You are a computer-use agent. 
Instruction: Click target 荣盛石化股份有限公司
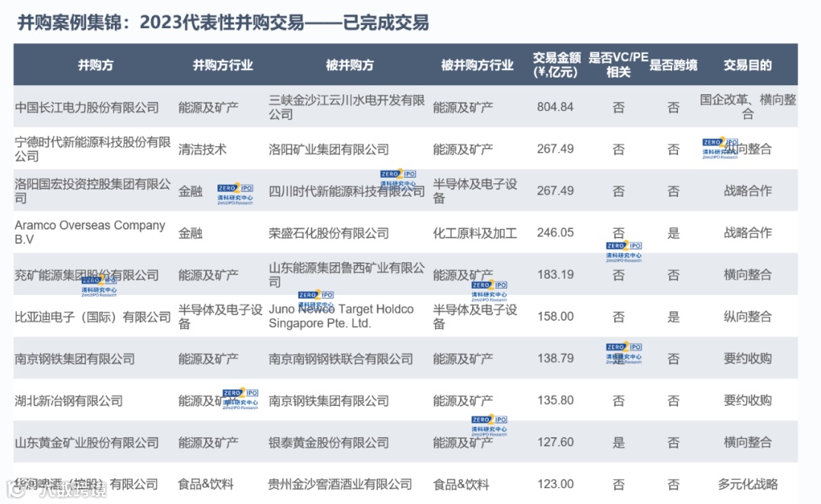(329, 233)
